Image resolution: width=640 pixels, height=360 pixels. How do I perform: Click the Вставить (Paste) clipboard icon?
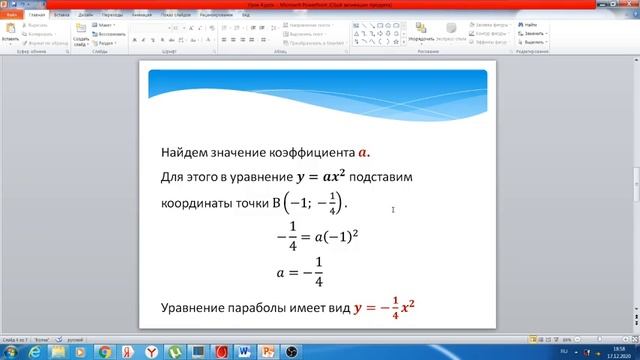coord(10,29)
